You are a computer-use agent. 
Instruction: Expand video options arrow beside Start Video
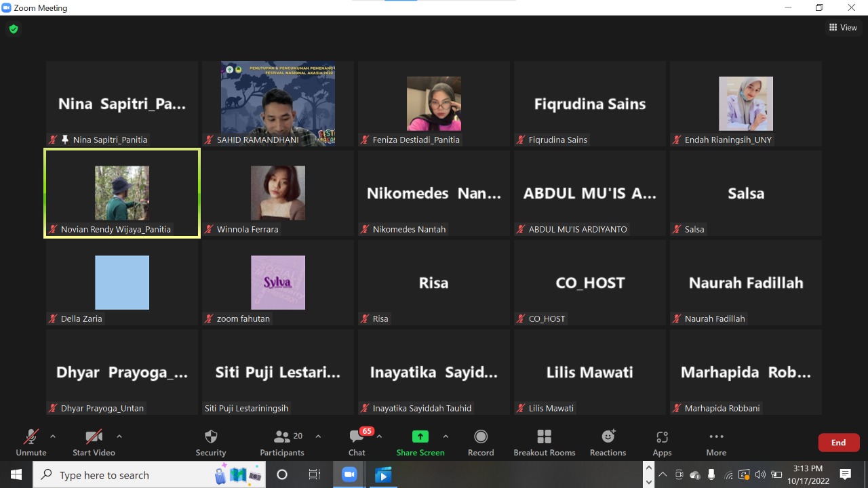click(x=119, y=436)
